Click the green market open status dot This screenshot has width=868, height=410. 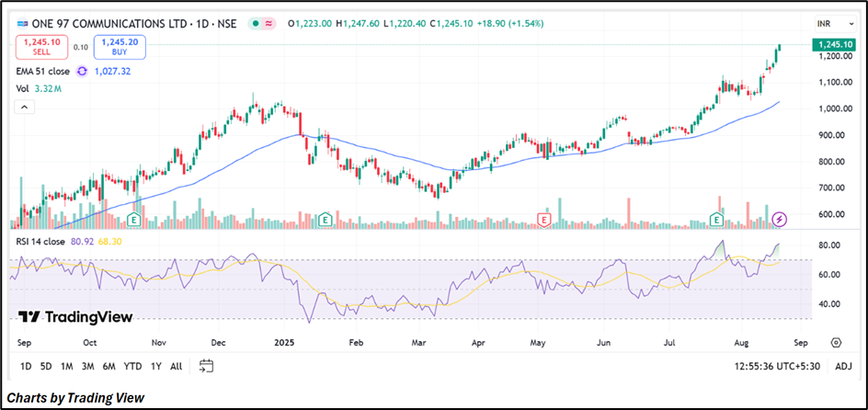[x=254, y=23]
